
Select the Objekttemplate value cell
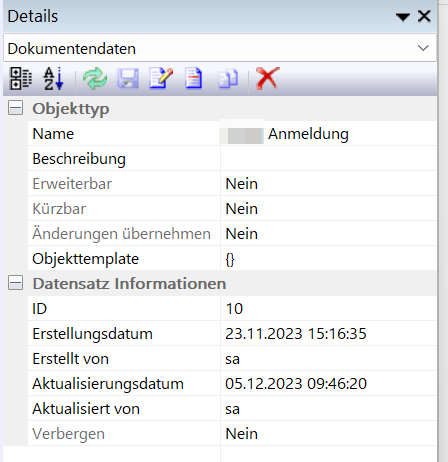click(328, 259)
